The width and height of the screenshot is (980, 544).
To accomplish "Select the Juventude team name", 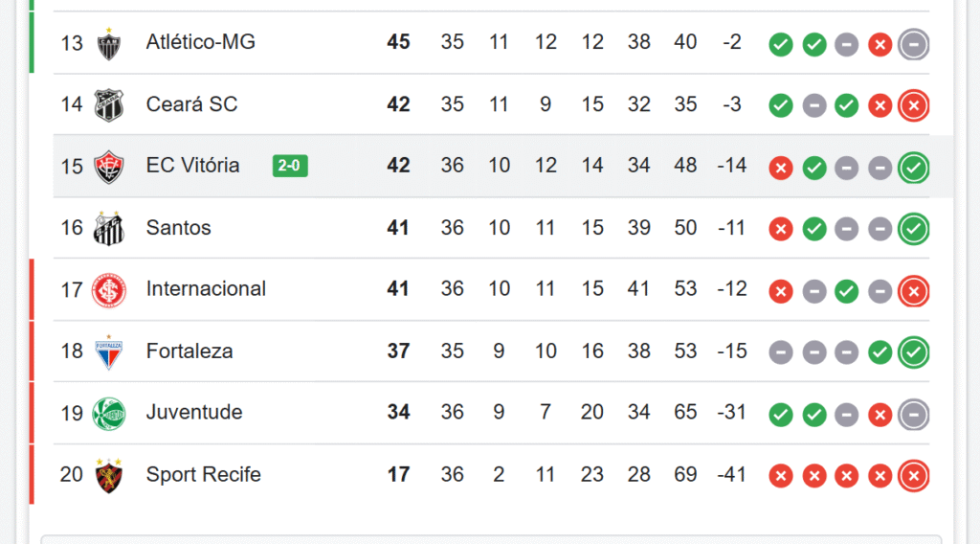I will (193, 413).
